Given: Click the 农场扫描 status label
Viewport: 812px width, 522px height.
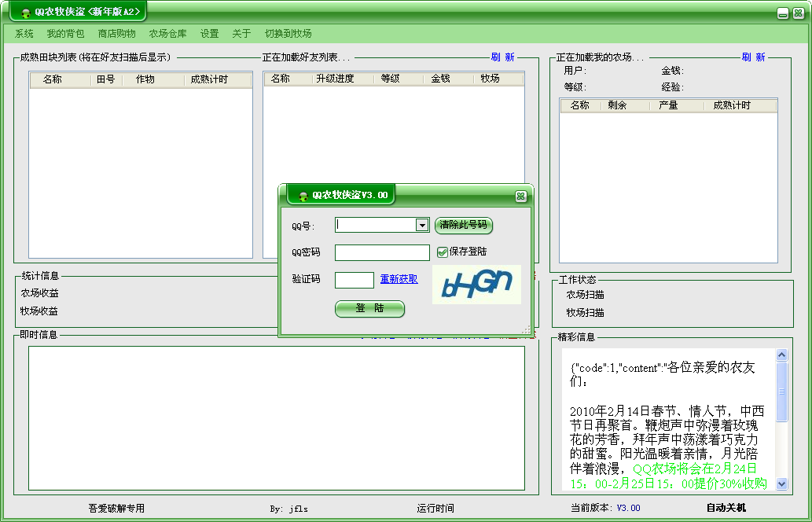Looking at the screenshot, I should pyautogui.click(x=585, y=295).
